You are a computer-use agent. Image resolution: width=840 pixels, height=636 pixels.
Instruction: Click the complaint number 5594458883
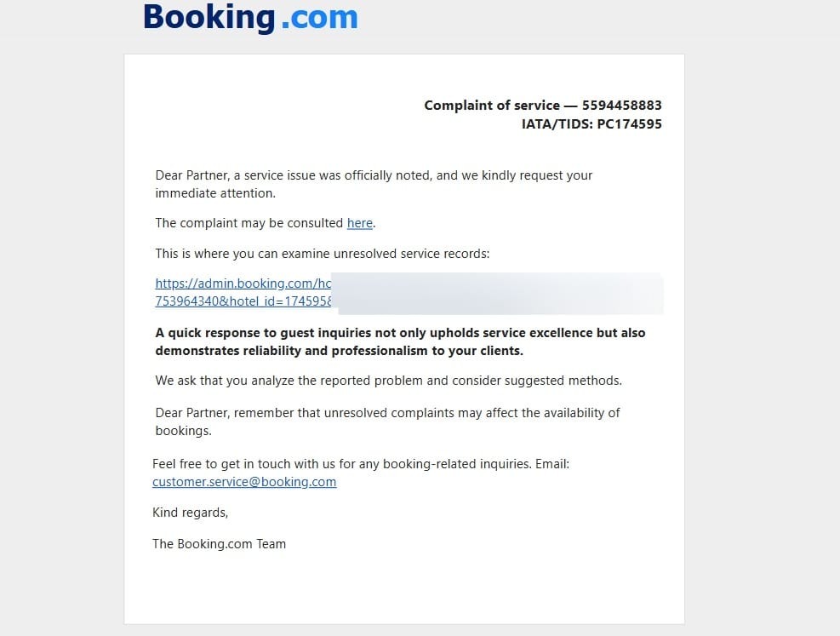click(621, 106)
